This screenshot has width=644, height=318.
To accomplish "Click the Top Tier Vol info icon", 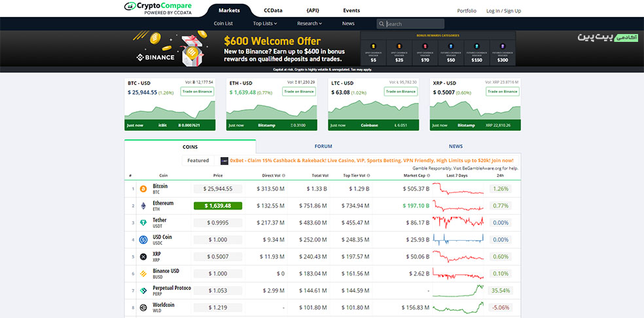I will pos(369,175).
